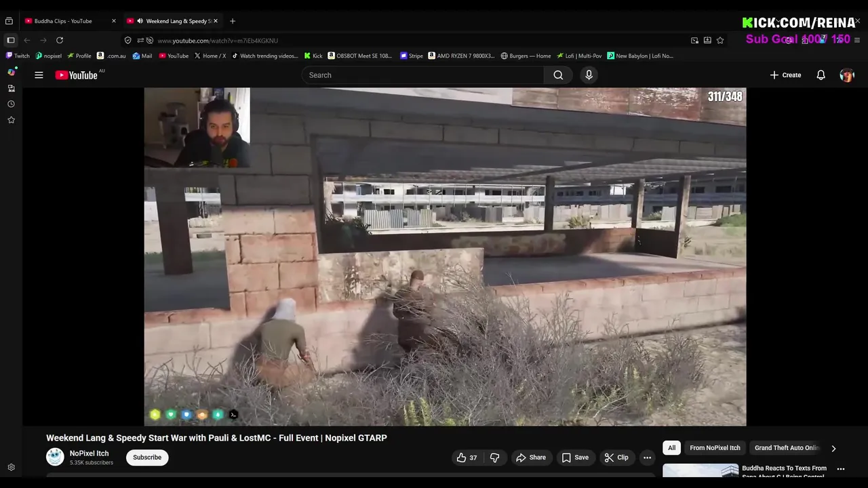Open more actions menu beside Clip
The image size is (868, 488).
pyautogui.click(x=647, y=457)
